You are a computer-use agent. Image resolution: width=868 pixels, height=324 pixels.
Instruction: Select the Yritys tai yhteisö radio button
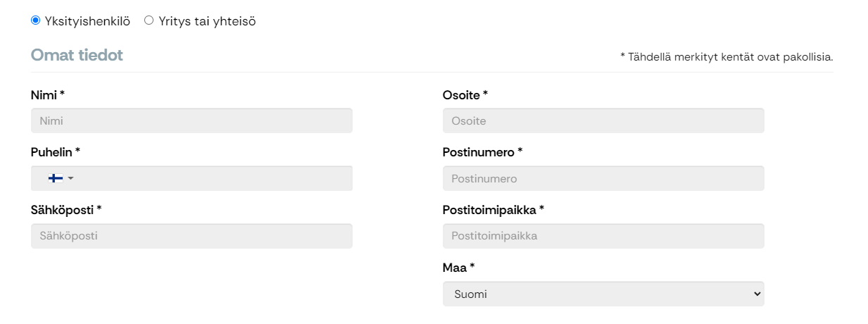click(x=149, y=20)
